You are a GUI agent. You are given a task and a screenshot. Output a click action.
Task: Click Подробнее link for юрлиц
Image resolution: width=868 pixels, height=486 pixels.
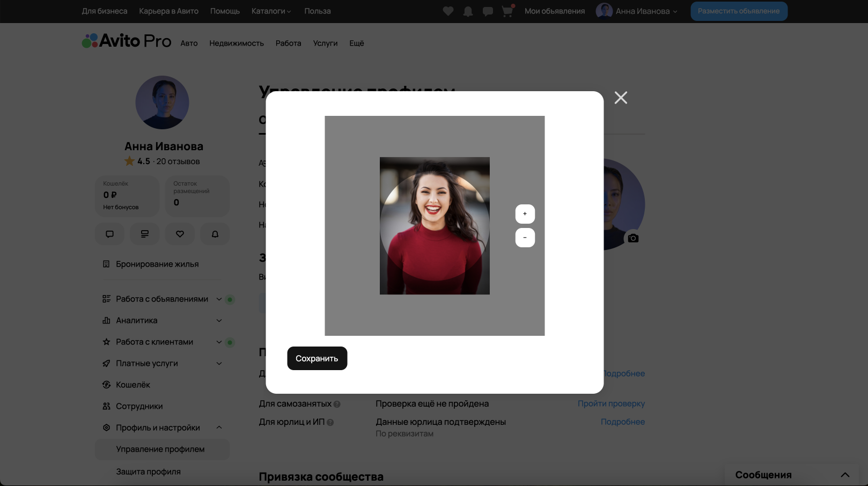(623, 422)
